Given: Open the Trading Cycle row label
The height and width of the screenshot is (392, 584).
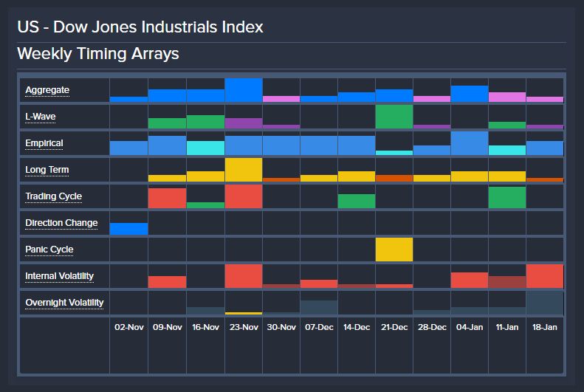Looking at the screenshot, I should coord(54,196).
